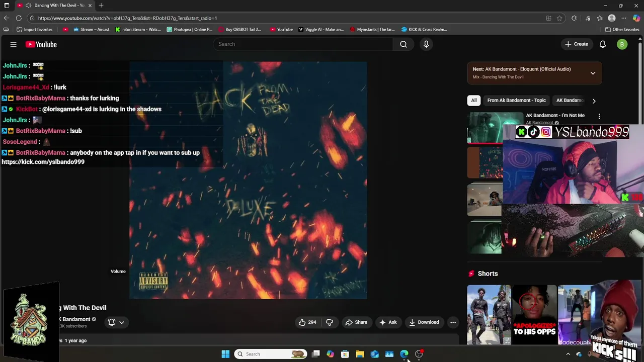This screenshot has width=644, height=362.
Task: Open the K Bandamont channel name
Action: 74,319
